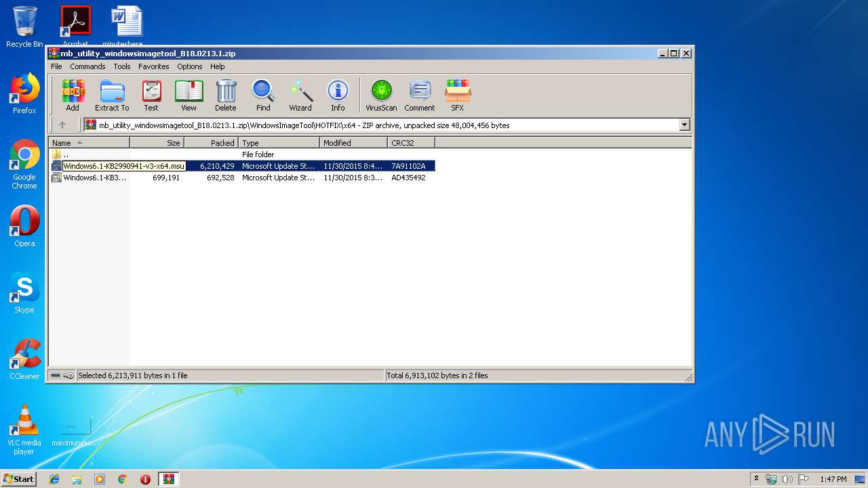Open Windows Explorer from taskbar
This screenshot has width=868, height=488.
(77, 479)
